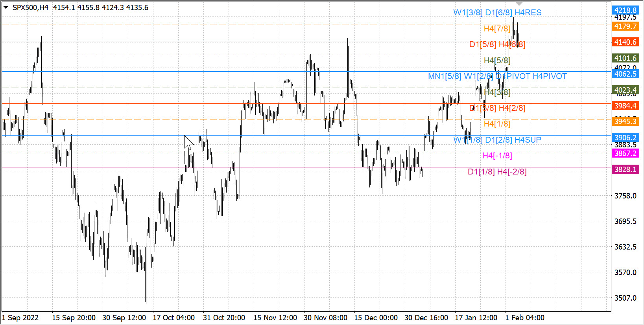Select the orange H4[7/8] level label

click(x=497, y=29)
